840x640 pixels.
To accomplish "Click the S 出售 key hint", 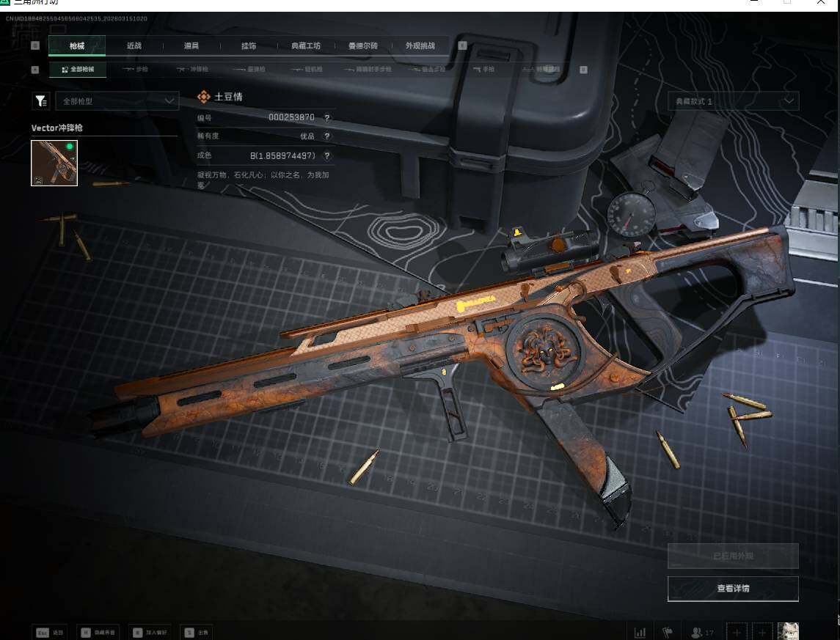I will click(x=197, y=633).
